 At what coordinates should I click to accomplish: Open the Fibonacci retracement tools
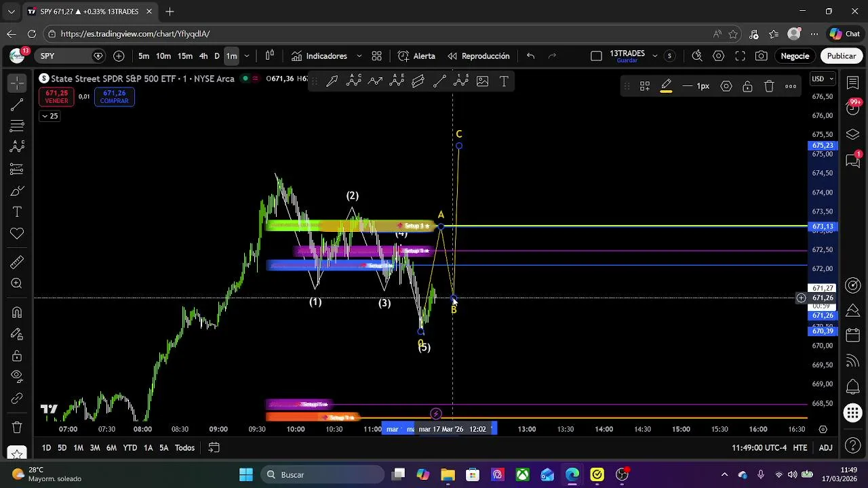(x=17, y=126)
